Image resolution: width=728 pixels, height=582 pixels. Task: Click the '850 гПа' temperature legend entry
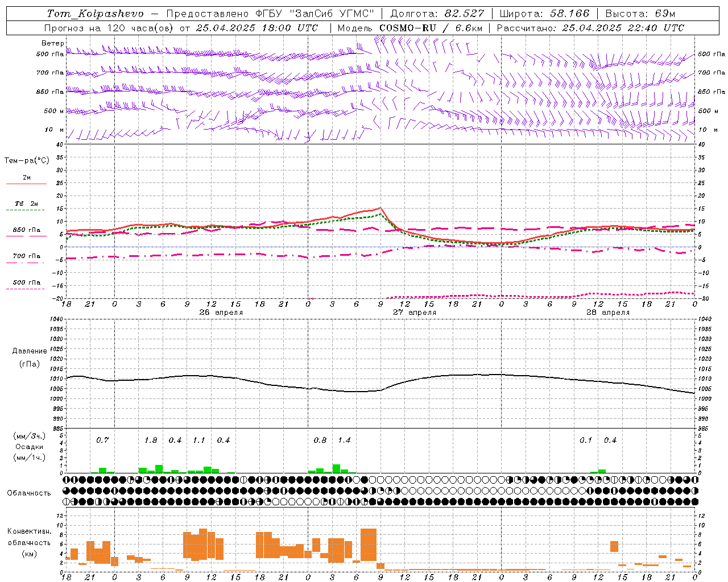tap(26, 230)
